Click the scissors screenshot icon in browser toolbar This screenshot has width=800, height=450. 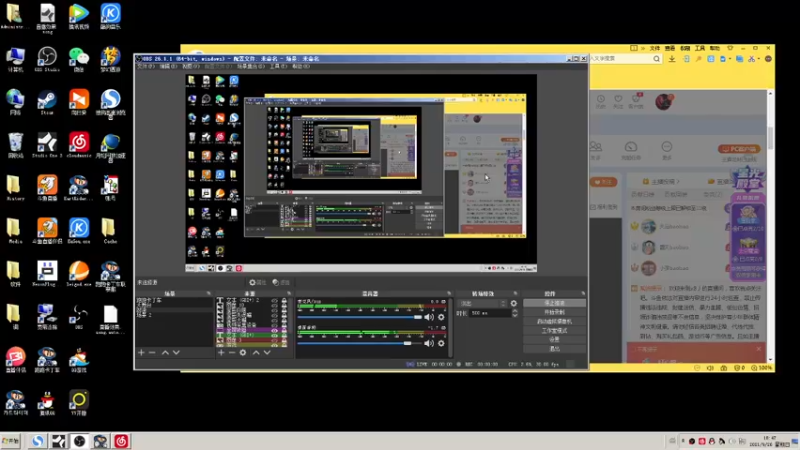[x=751, y=59]
